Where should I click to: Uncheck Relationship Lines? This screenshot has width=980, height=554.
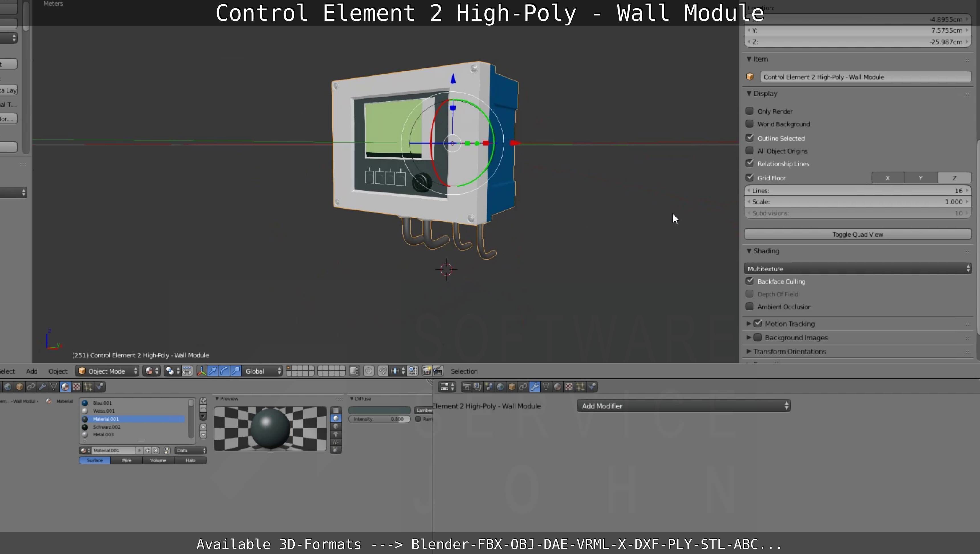point(749,163)
